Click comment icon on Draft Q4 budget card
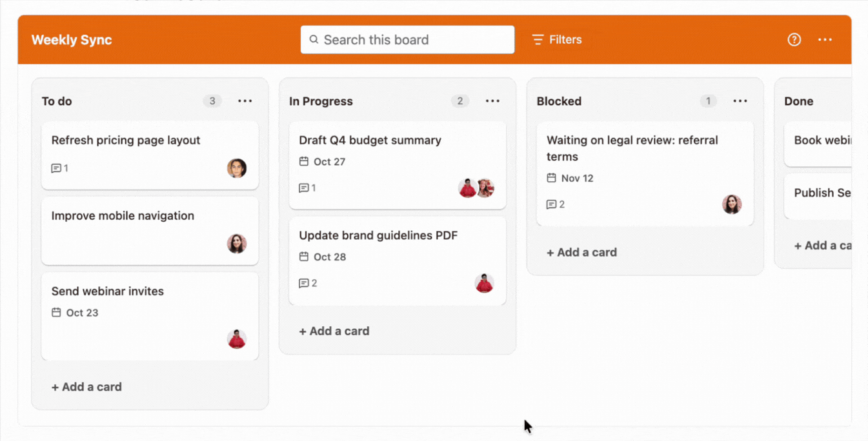 click(304, 188)
